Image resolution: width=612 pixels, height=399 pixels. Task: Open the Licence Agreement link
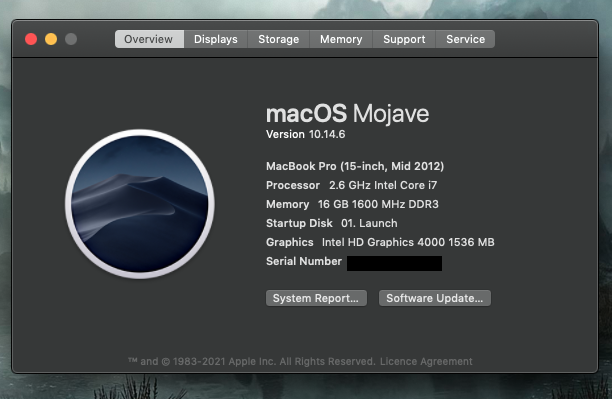(426, 362)
